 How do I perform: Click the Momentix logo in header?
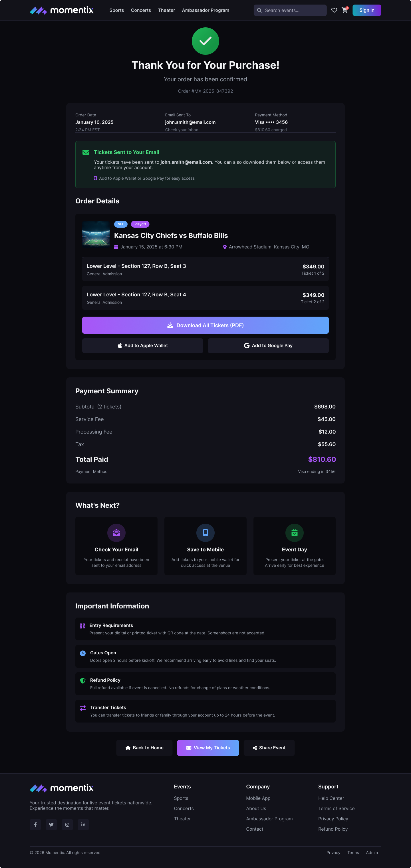pyautogui.click(x=62, y=11)
